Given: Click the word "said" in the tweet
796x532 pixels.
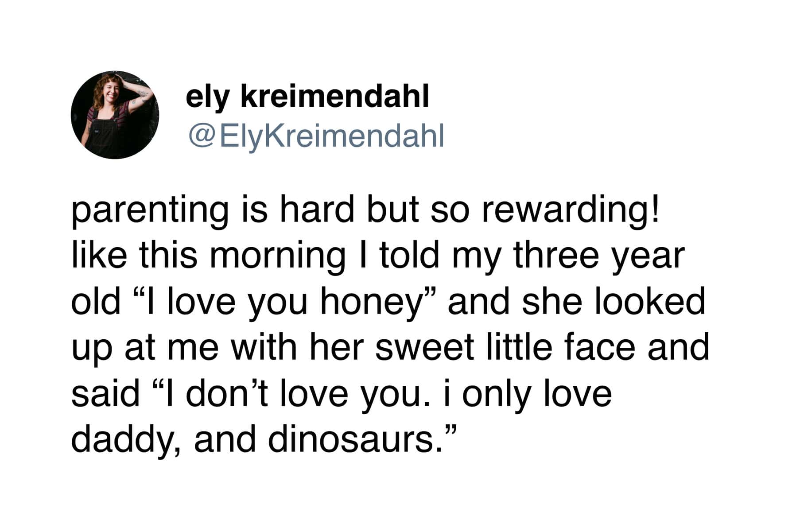Looking at the screenshot, I should pyautogui.click(x=105, y=394).
